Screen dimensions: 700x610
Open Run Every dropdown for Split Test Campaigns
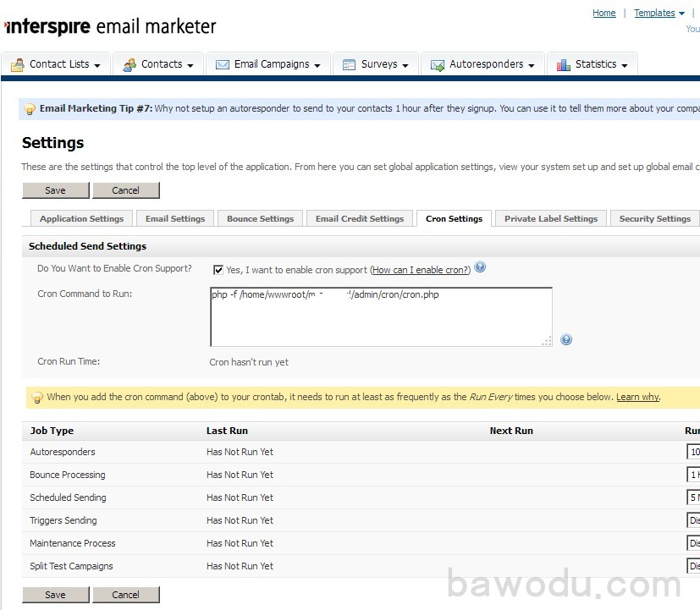(x=693, y=566)
